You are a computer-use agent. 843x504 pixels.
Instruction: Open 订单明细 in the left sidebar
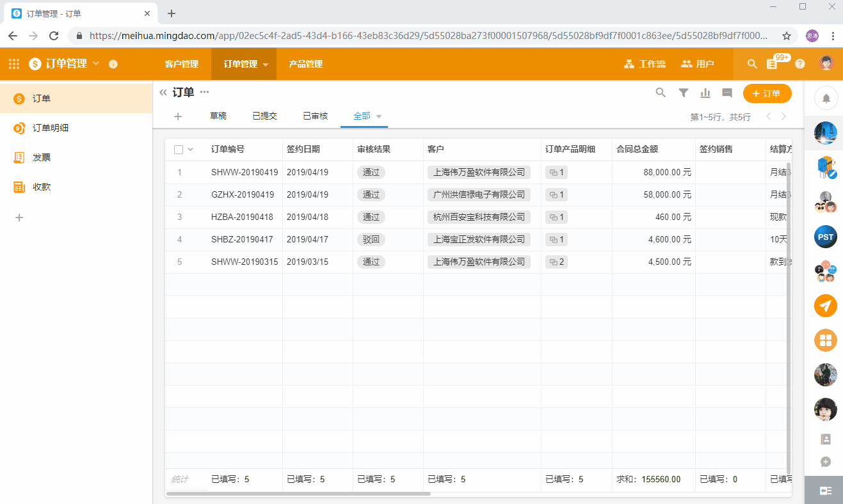point(51,128)
